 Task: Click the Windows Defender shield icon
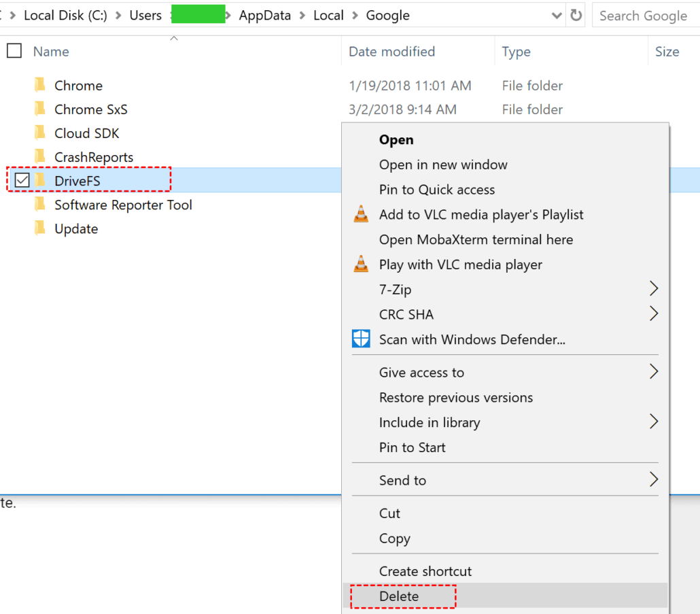[x=361, y=339]
